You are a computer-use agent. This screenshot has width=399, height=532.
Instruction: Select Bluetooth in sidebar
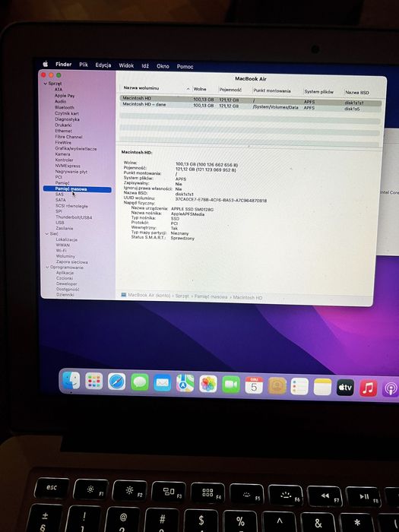coord(65,107)
